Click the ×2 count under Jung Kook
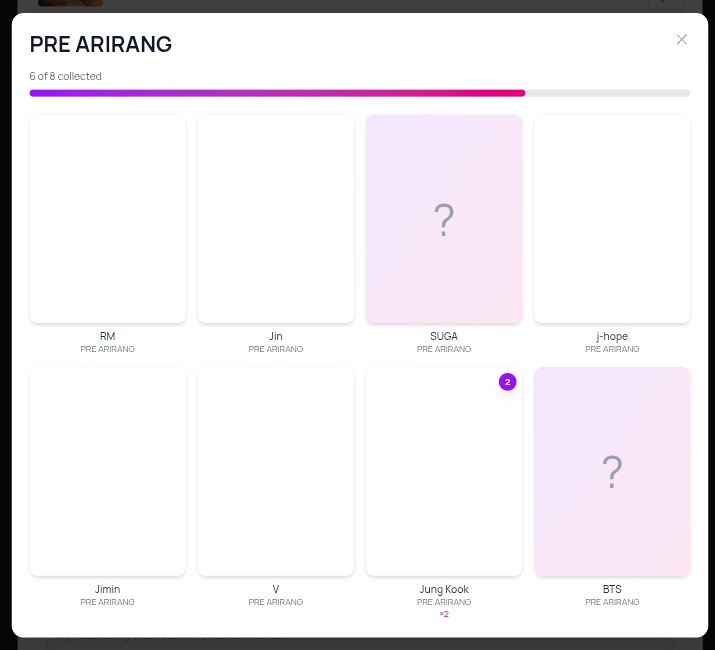715x650 pixels. click(x=444, y=614)
